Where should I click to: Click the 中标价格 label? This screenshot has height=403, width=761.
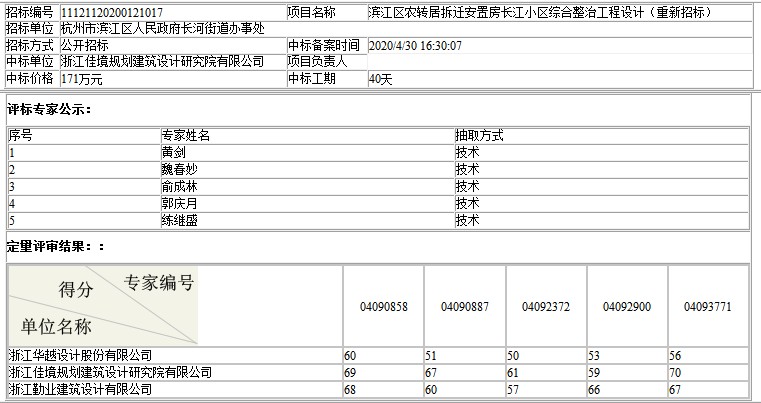[x=29, y=78]
